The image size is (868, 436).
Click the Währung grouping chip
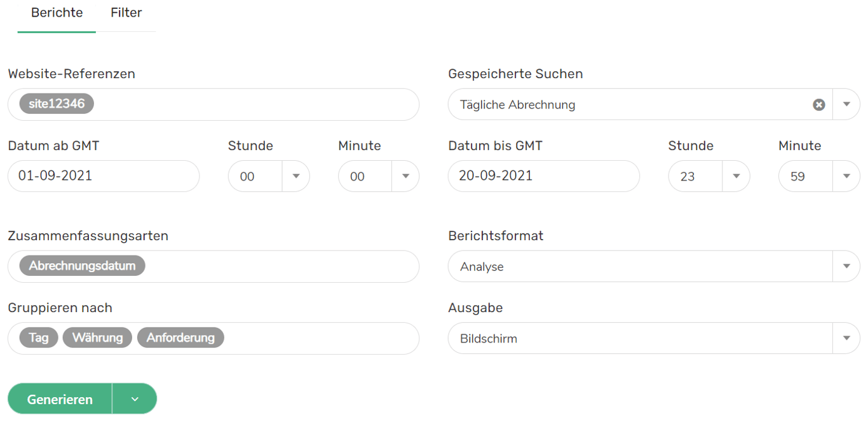(x=97, y=337)
